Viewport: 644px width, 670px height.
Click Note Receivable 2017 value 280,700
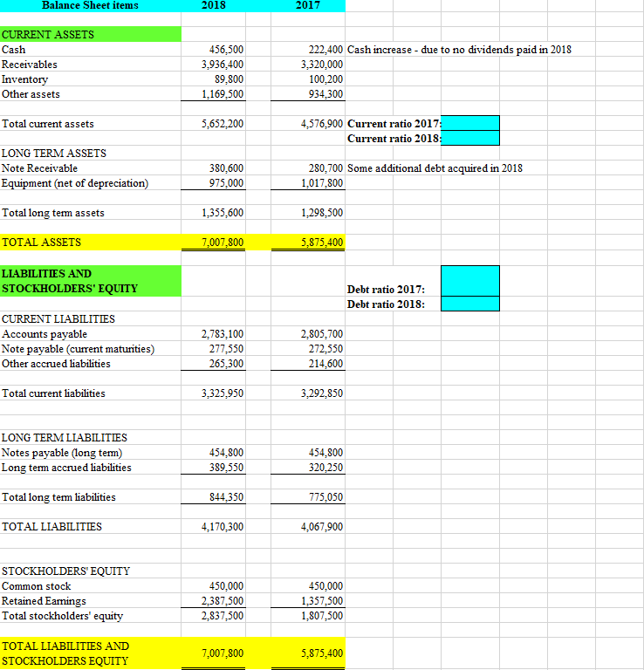click(325, 168)
